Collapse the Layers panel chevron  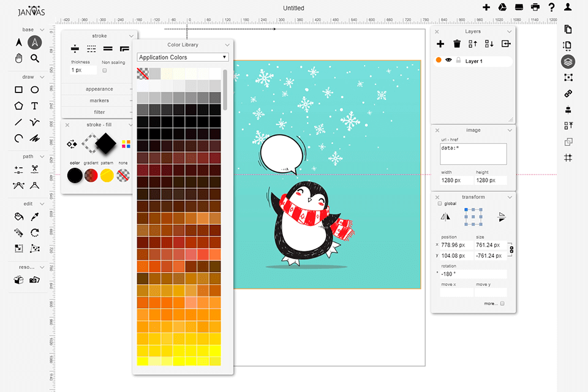509,31
